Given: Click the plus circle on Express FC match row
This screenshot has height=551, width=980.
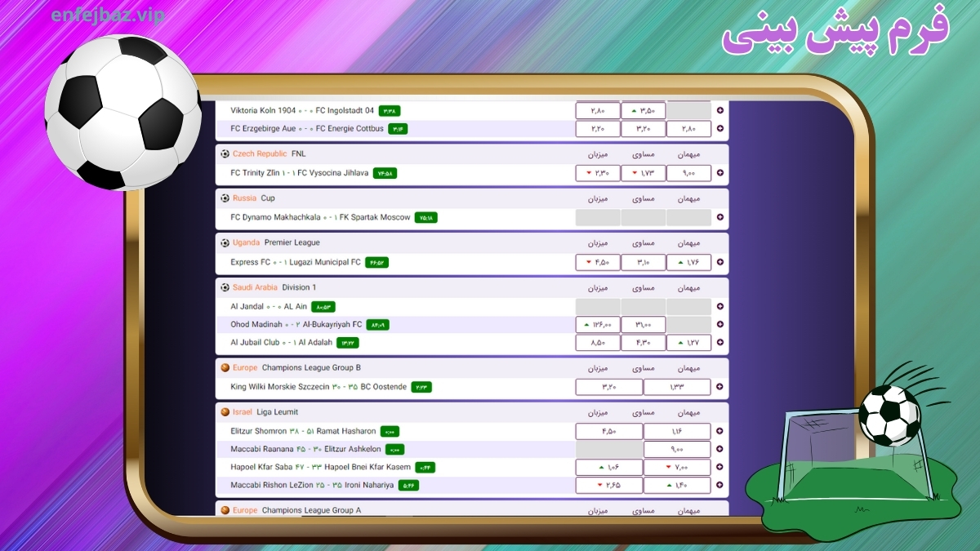Looking at the screenshot, I should point(719,262).
